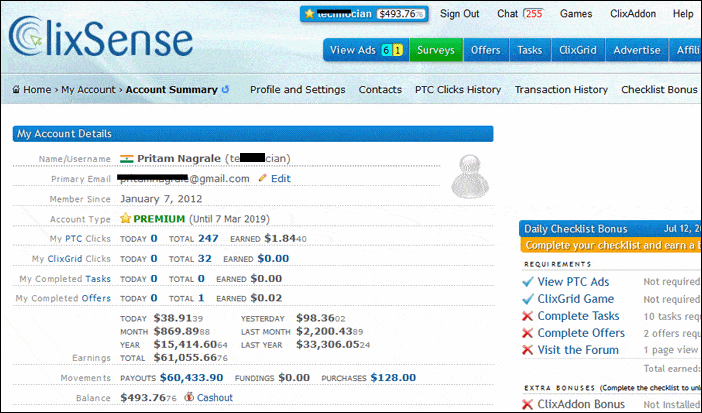Screen dimensions: 702x413
Task: Click Complete Offers checklist link
Action: click(x=581, y=333)
